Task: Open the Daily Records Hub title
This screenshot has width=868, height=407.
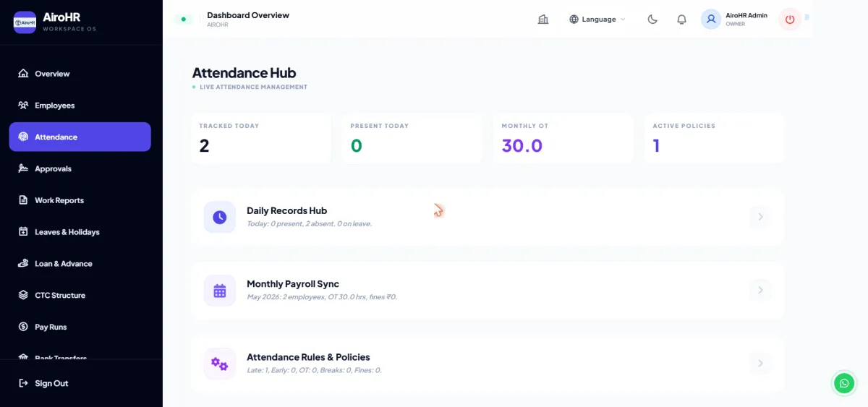Action: click(x=287, y=210)
